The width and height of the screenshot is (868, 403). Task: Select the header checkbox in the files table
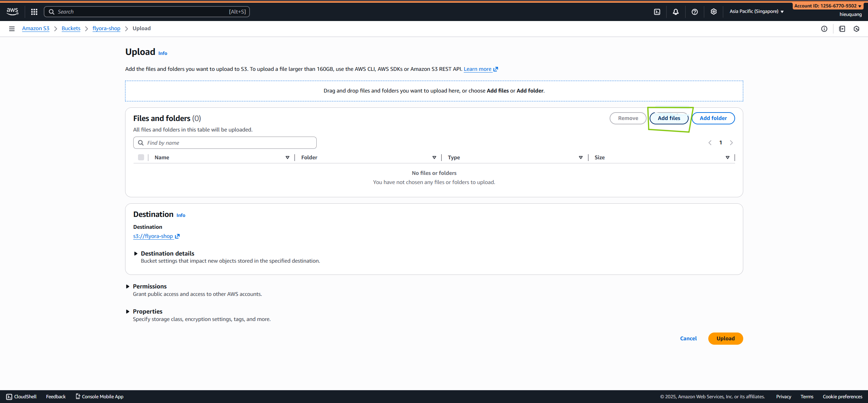141,157
